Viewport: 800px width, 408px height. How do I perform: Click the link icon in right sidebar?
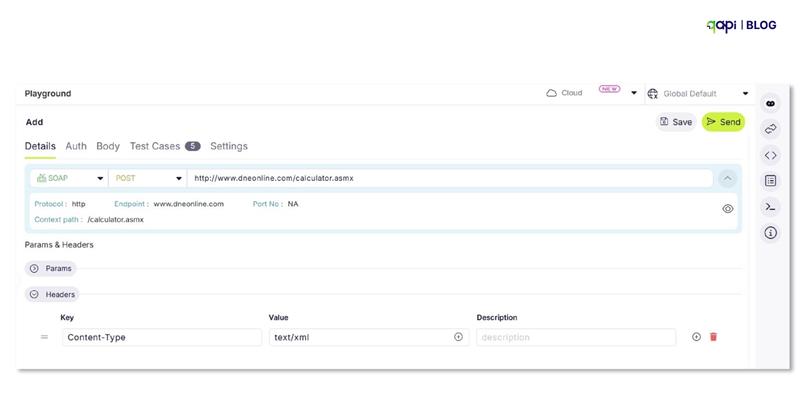click(770, 129)
